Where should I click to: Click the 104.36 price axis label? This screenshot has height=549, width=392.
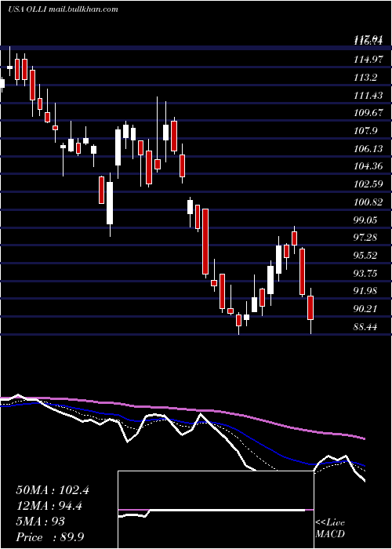coord(368,166)
